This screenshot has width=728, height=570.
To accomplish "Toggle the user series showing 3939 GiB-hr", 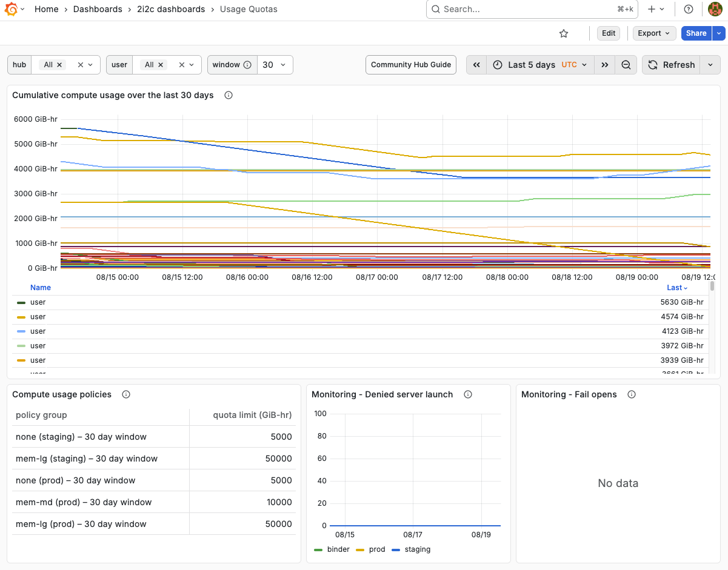I will [x=38, y=360].
